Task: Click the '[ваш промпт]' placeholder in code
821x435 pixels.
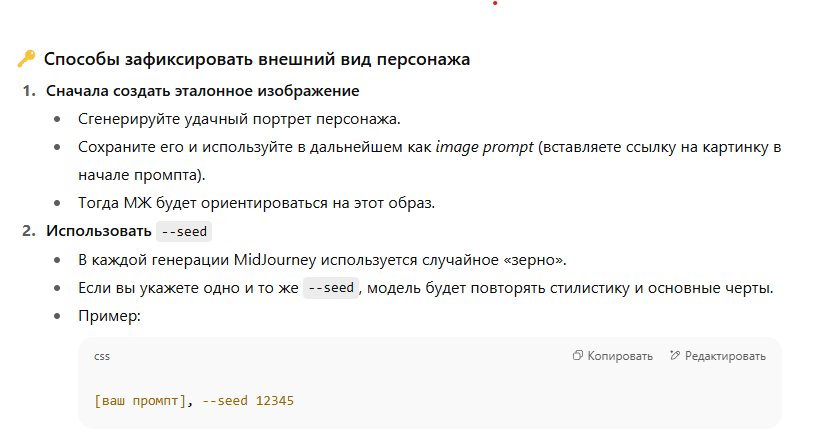Action: click(140, 401)
